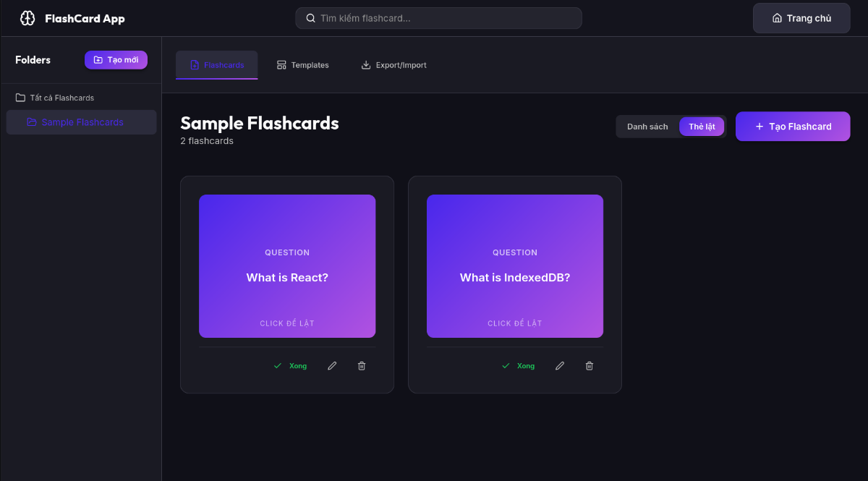Image resolution: width=868 pixels, height=481 pixels.
Task: Select the Thẻ lật view option
Action: [x=702, y=126]
